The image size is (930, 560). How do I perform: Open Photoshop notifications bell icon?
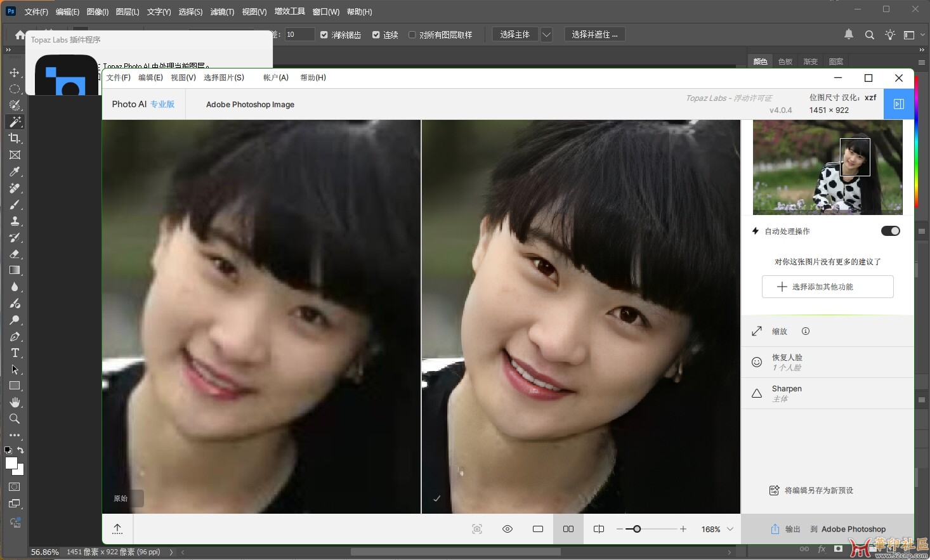pyautogui.click(x=849, y=34)
